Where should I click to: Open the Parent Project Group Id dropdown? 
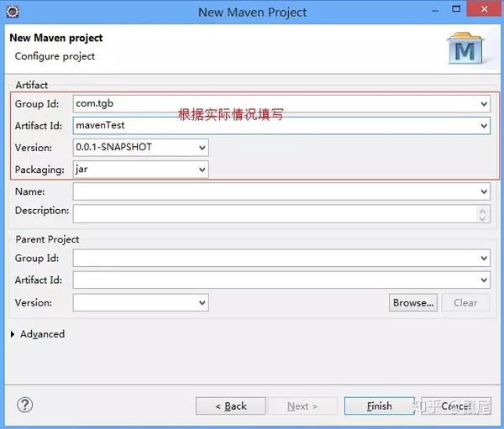[484, 258]
